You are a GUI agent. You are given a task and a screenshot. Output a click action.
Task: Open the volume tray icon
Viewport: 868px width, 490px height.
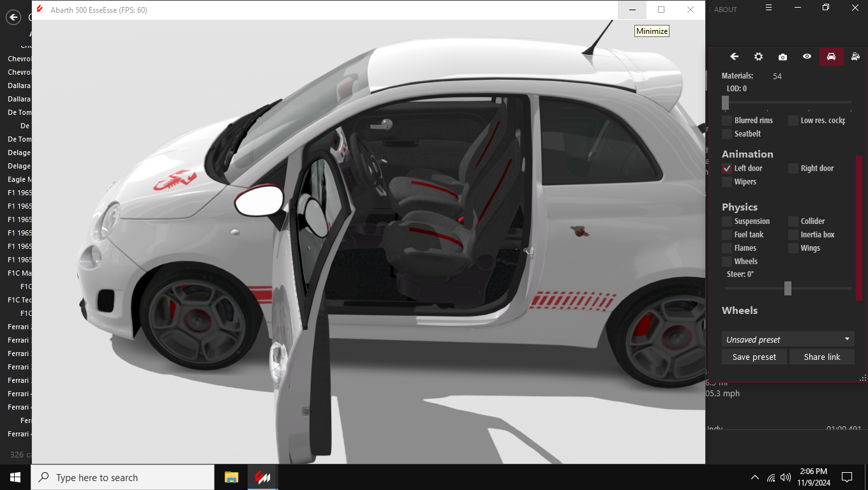pos(786,477)
